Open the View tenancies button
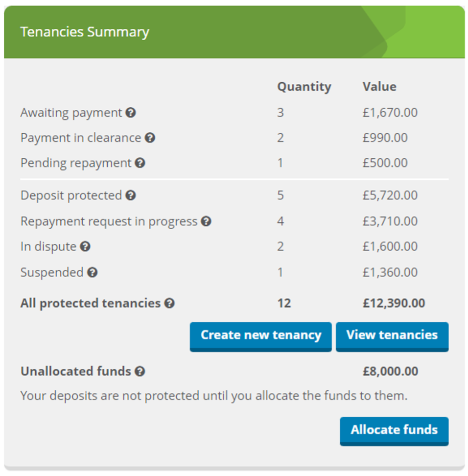Image resolution: width=468 pixels, height=476 pixels. point(392,337)
